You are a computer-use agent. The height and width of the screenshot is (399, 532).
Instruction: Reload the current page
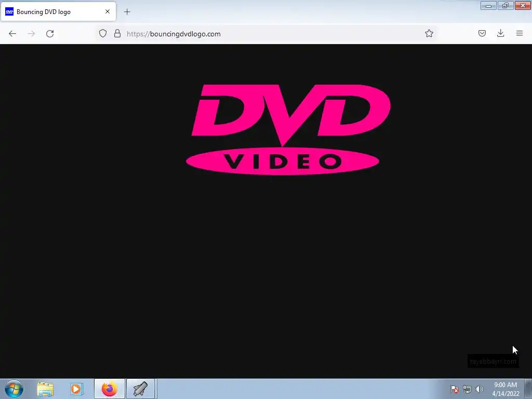click(x=50, y=34)
